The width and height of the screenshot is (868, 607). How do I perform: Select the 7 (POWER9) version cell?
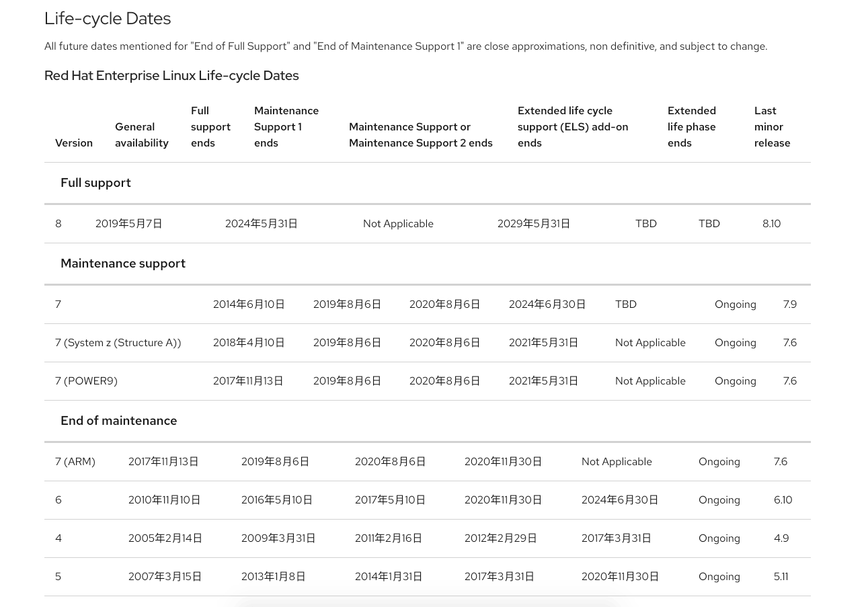coord(86,381)
